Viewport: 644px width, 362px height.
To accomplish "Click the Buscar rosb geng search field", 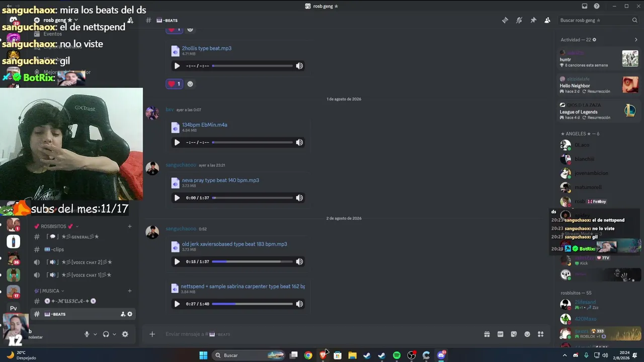I will point(598,20).
